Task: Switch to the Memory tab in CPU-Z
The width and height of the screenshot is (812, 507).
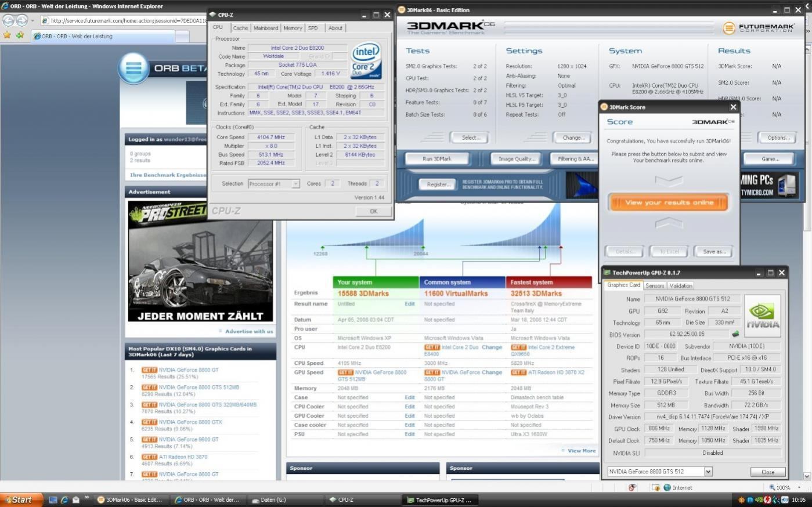Action: point(293,28)
